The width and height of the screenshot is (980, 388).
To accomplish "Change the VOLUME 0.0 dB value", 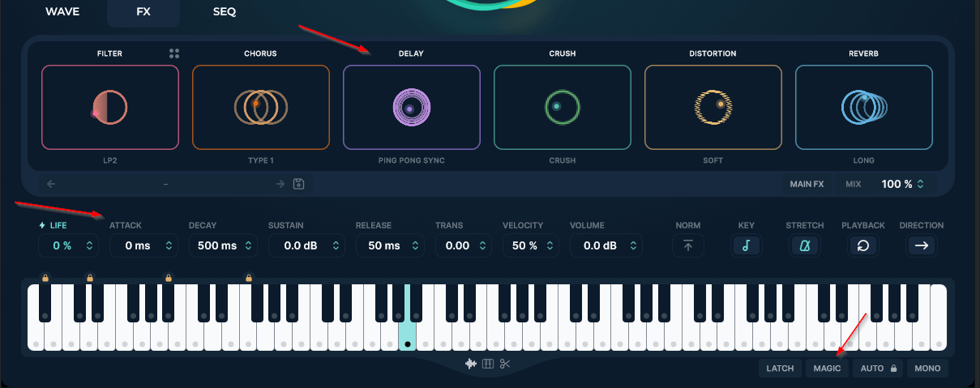I will pos(606,245).
